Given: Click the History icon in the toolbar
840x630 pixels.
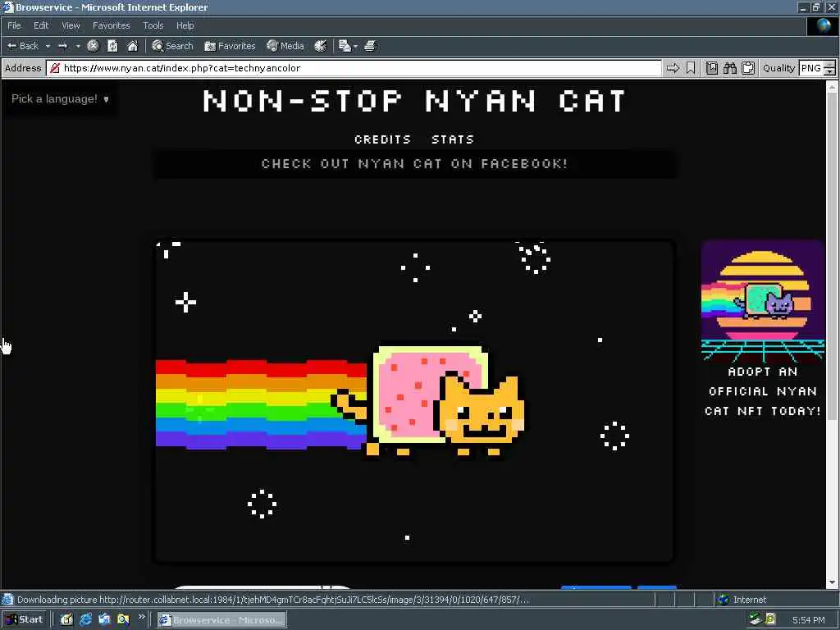Looking at the screenshot, I should [x=321, y=46].
